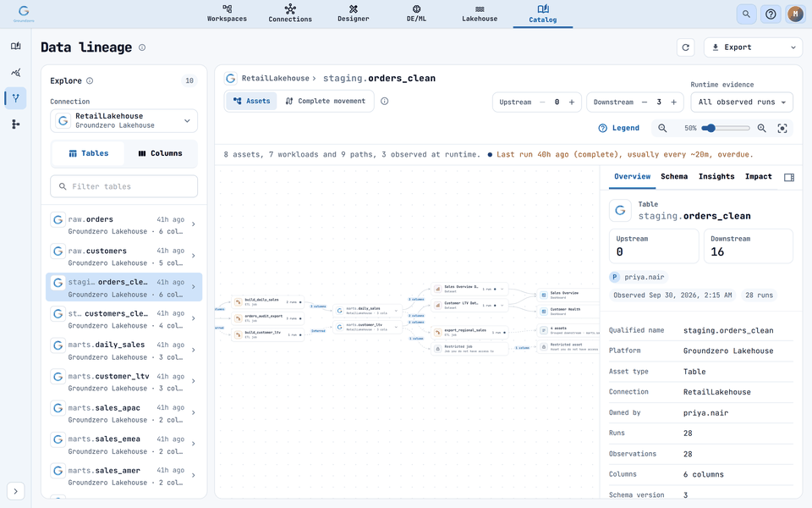
Task: Increase the Downstream depth with plus
Action: pyautogui.click(x=674, y=102)
